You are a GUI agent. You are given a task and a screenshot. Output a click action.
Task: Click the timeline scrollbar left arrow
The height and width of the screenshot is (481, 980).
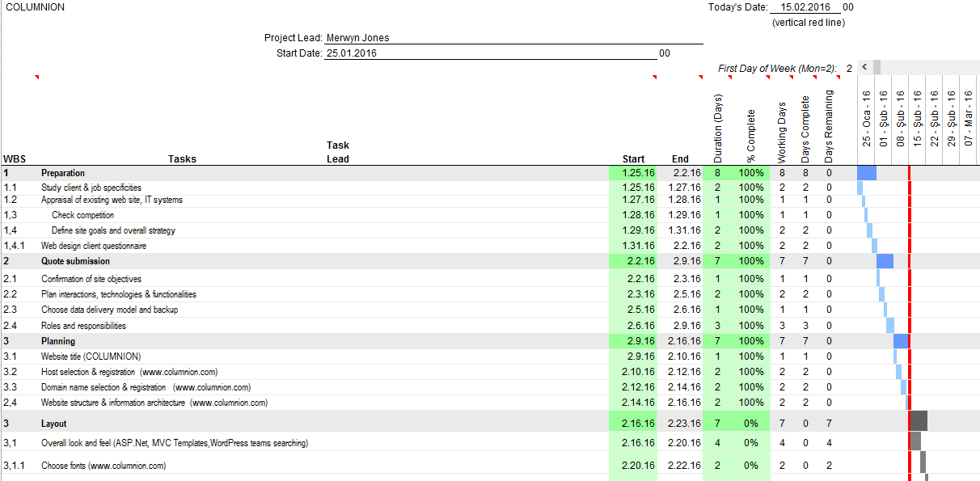(x=864, y=67)
